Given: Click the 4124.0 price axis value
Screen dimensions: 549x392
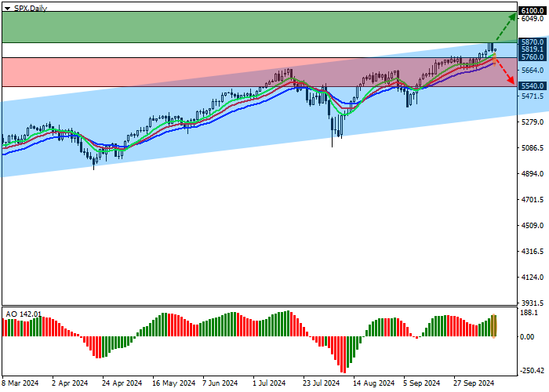Looking at the screenshot, I should click(x=533, y=278).
